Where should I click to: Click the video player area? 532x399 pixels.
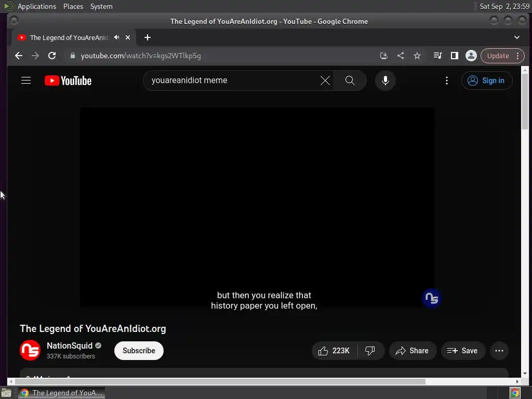click(257, 207)
